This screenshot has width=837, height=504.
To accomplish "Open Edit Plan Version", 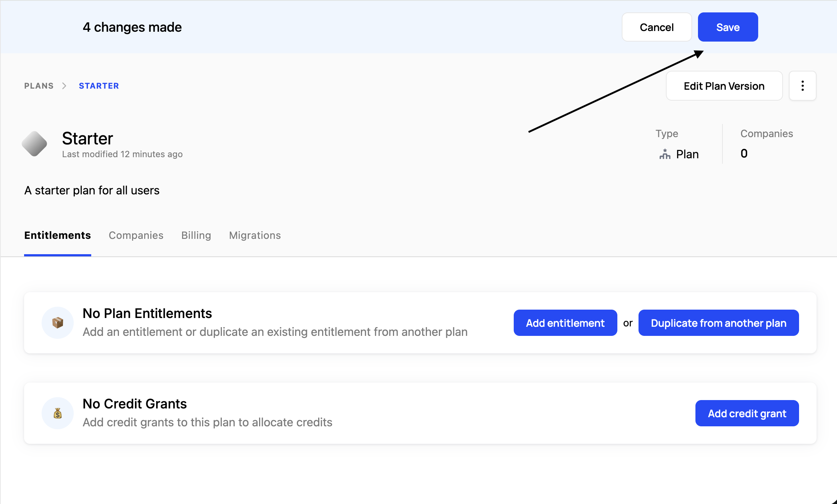I will click(x=724, y=86).
